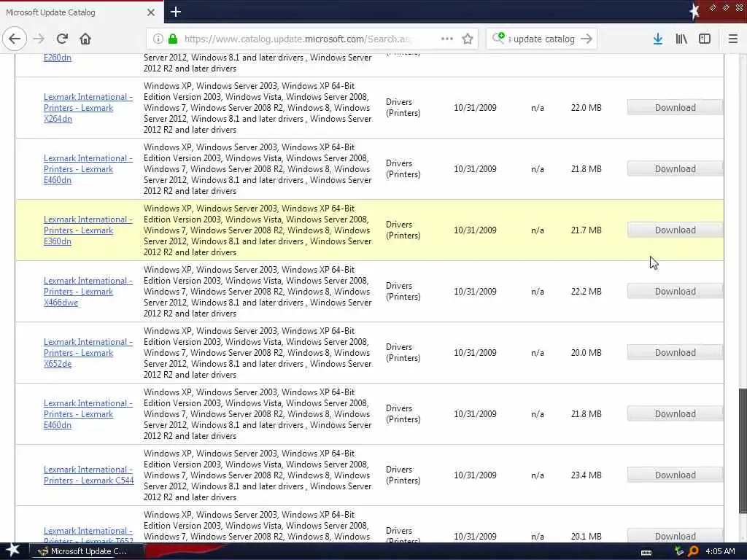Open the Firefox hamburger menu
Viewport: 747px width, 560px height.
[732, 39]
